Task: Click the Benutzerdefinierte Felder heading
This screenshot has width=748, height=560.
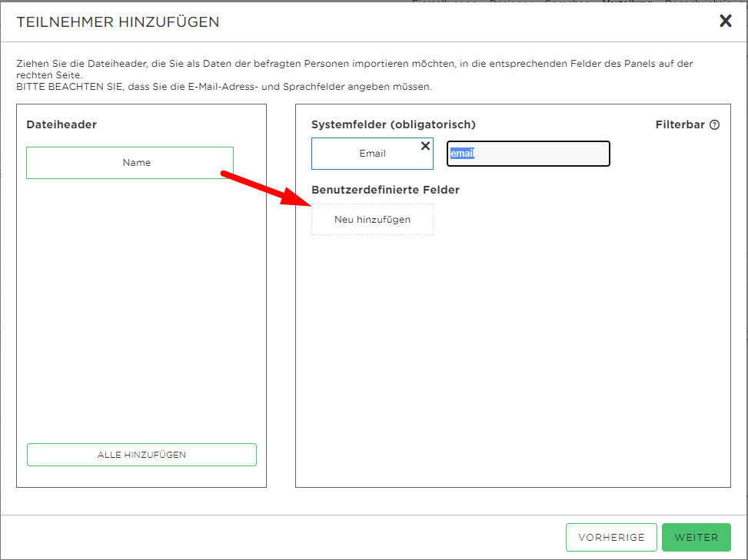Action: coord(385,190)
